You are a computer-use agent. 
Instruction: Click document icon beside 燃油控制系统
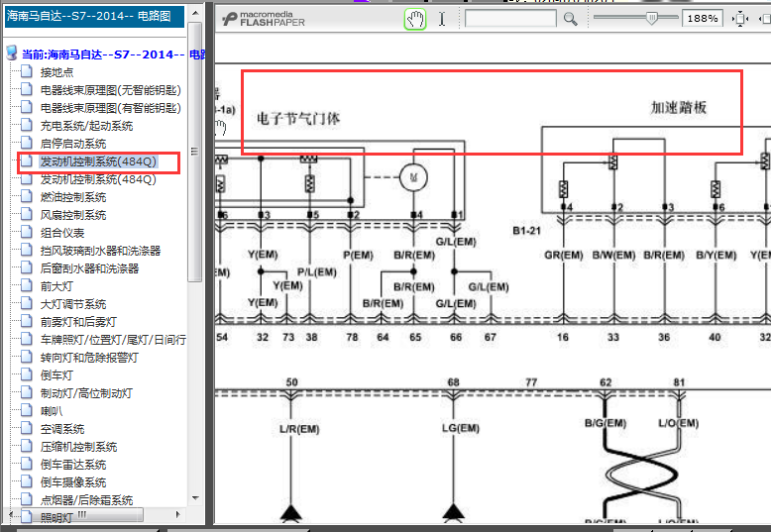click(27, 196)
